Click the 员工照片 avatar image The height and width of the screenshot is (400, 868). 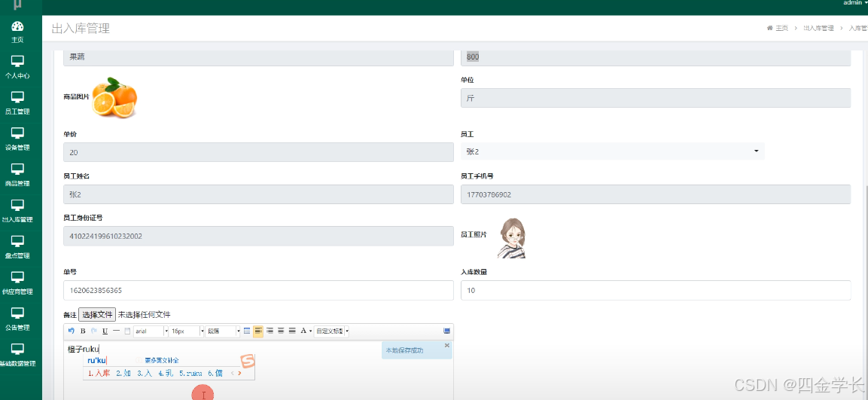click(x=511, y=238)
